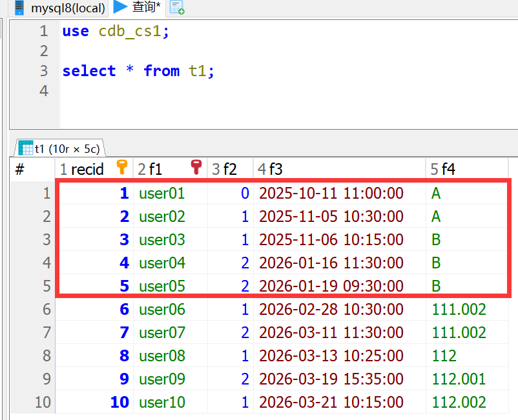The width and height of the screenshot is (518, 420).
Task: Select f4 cell 111.002 in user07 row
Action: pos(467,332)
